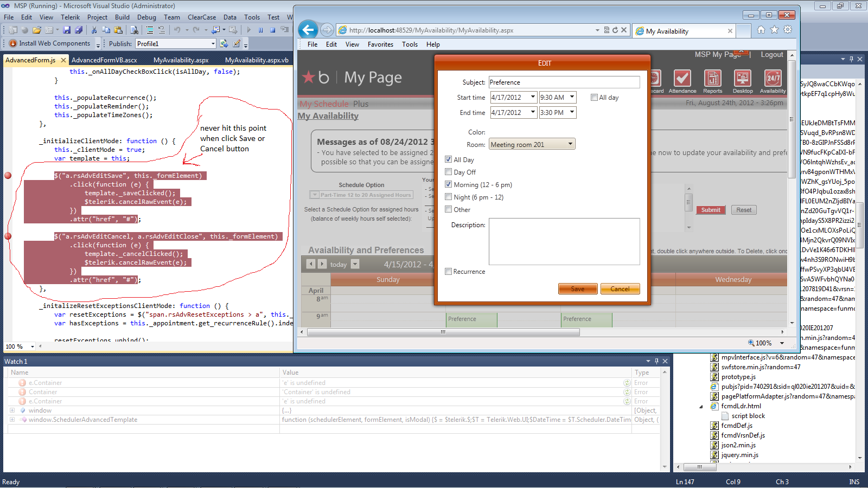Click browser Refresh icon in address bar

click(615, 30)
